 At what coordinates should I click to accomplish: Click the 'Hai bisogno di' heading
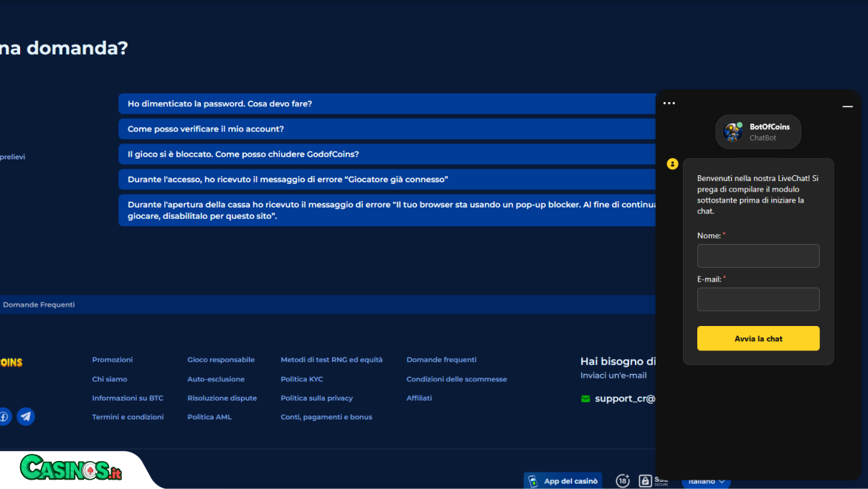(x=618, y=361)
